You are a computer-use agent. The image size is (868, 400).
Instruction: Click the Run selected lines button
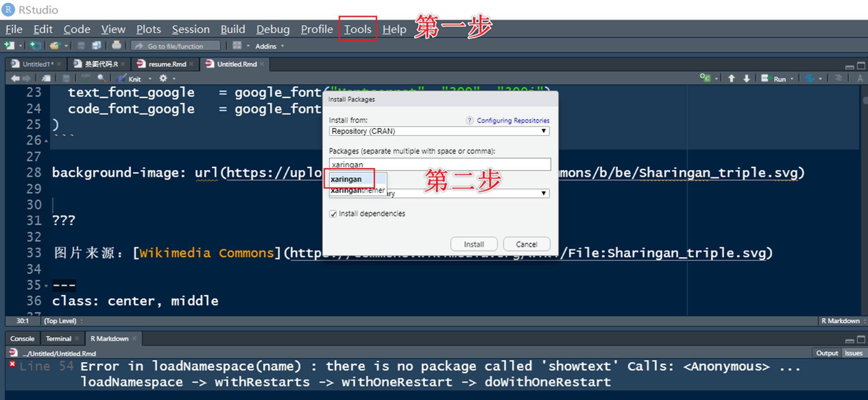coord(774,79)
